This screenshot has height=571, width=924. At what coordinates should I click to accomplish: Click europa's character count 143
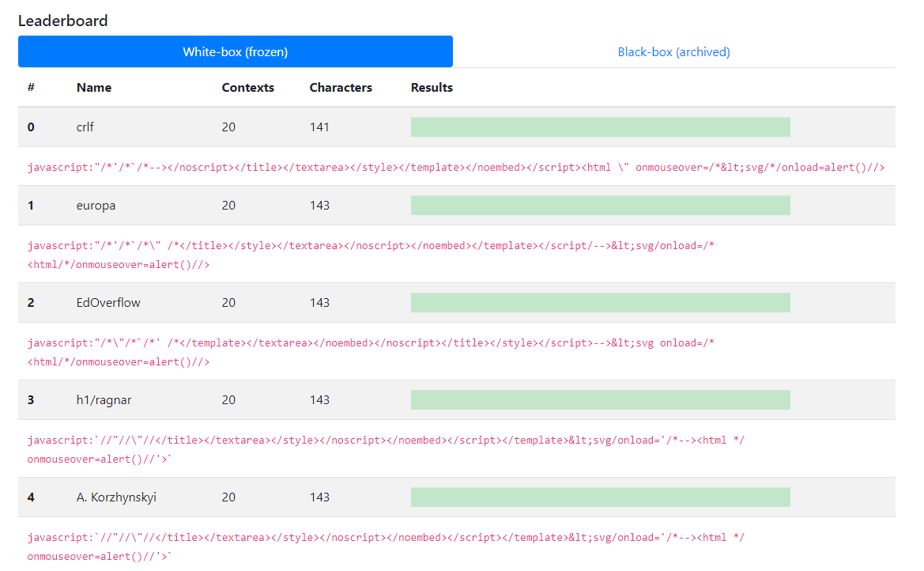(319, 206)
